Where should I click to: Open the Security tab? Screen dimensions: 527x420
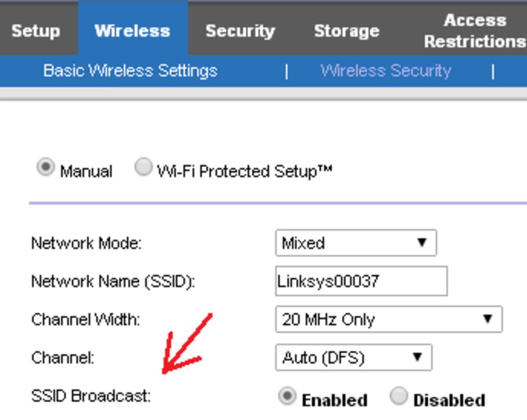pos(241,31)
